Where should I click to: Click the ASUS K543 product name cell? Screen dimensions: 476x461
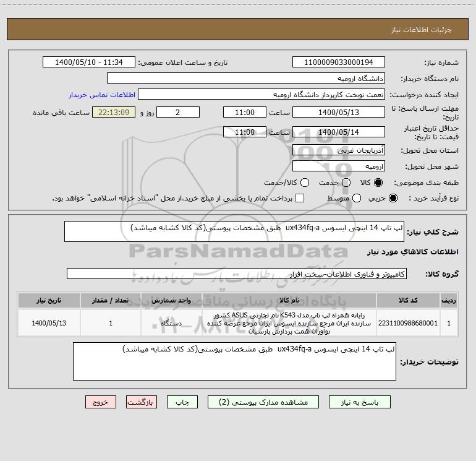[x=289, y=323]
